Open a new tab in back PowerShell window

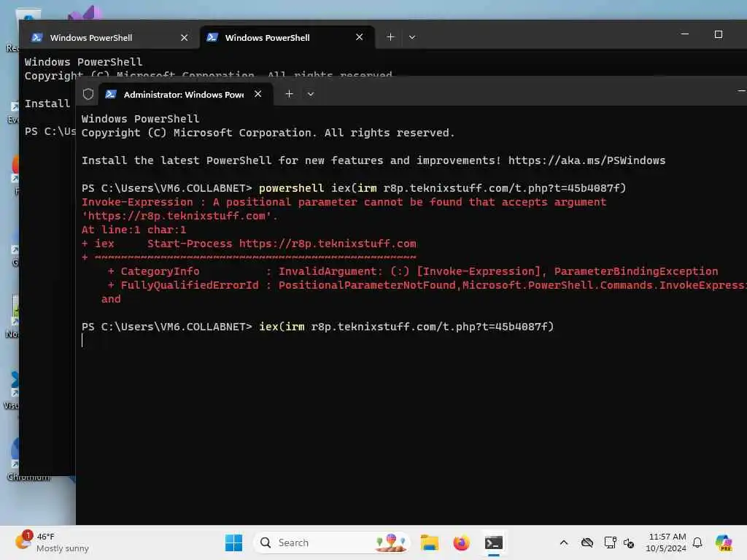(390, 37)
